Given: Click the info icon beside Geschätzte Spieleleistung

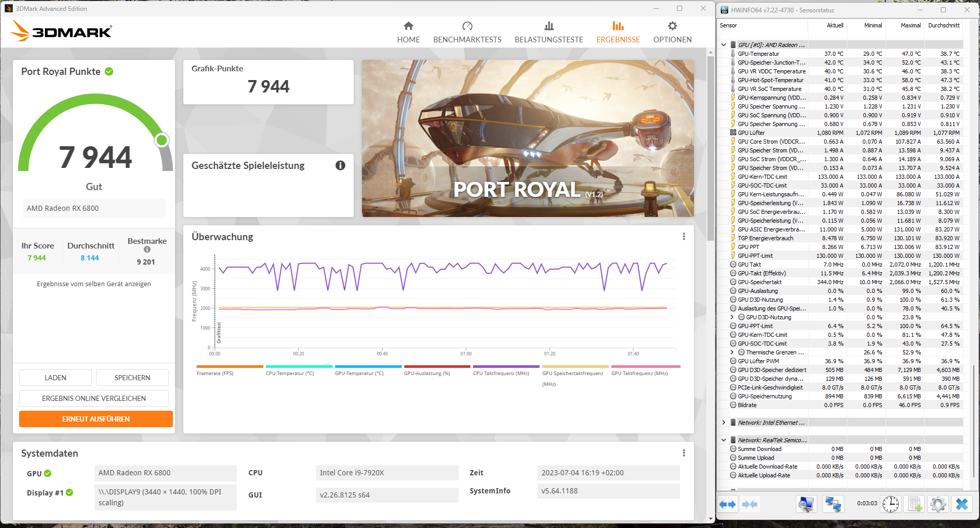Looking at the screenshot, I should point(340,165).
